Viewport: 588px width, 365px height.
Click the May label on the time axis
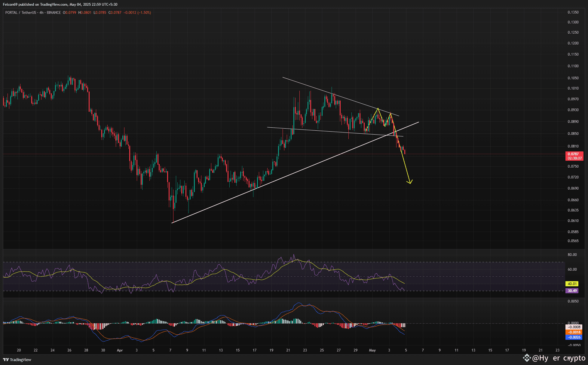click(x=372, y=350)
